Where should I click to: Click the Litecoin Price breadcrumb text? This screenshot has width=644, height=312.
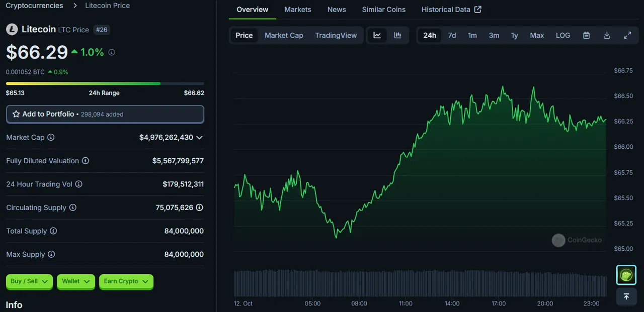108,6
